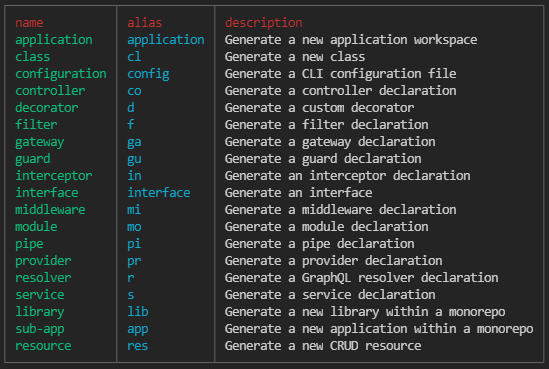
Task: Click 'Generate a new application workspace' description
Action: (351, 40)
